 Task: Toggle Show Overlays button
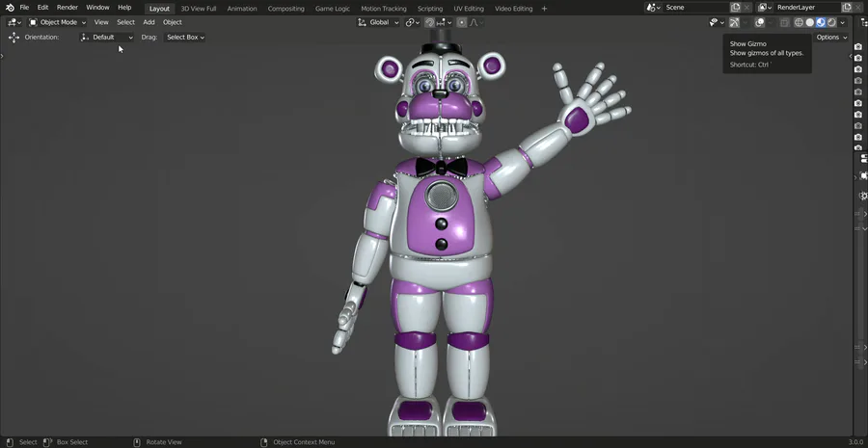tap(760, 22)
